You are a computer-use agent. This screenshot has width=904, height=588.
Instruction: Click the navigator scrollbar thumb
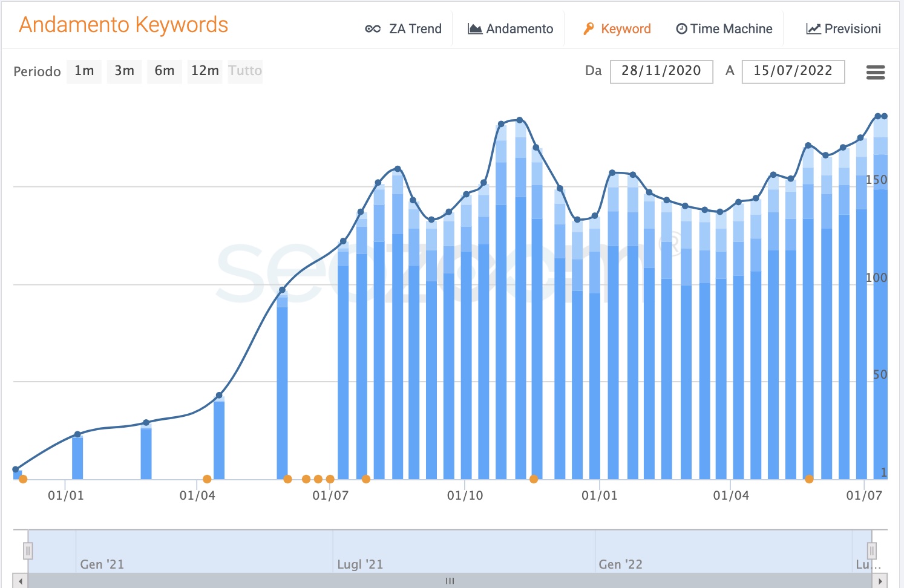click(450, 581)
